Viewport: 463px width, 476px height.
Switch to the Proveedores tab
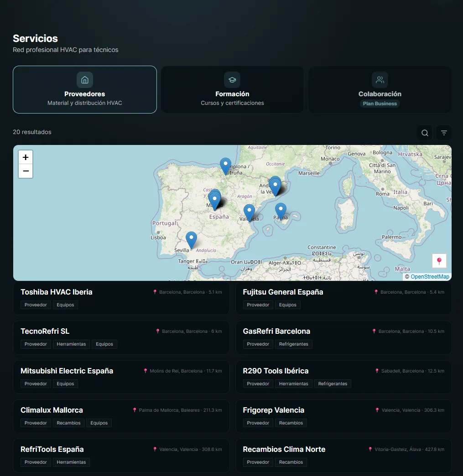pyautogui.click(x=85, y=89)
